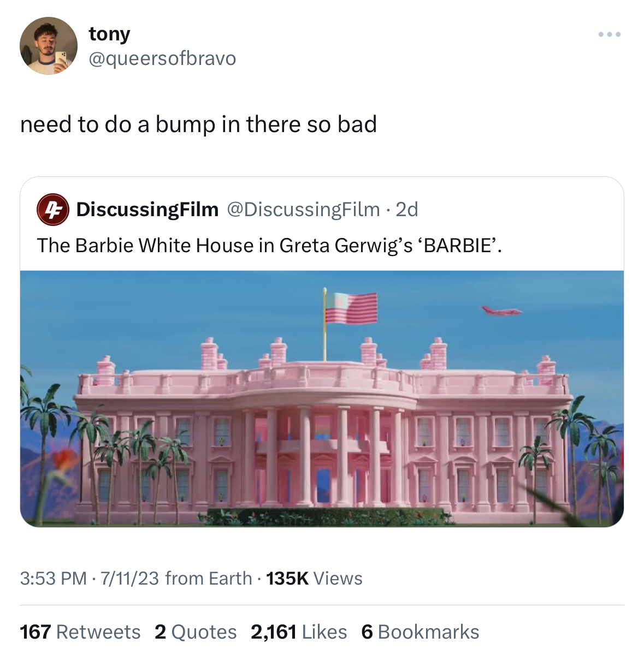Open the Barbie White House image

pos(322,398)
